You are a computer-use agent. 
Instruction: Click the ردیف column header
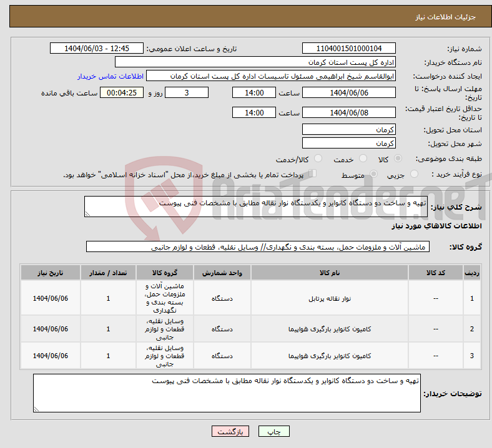(472, 273)
